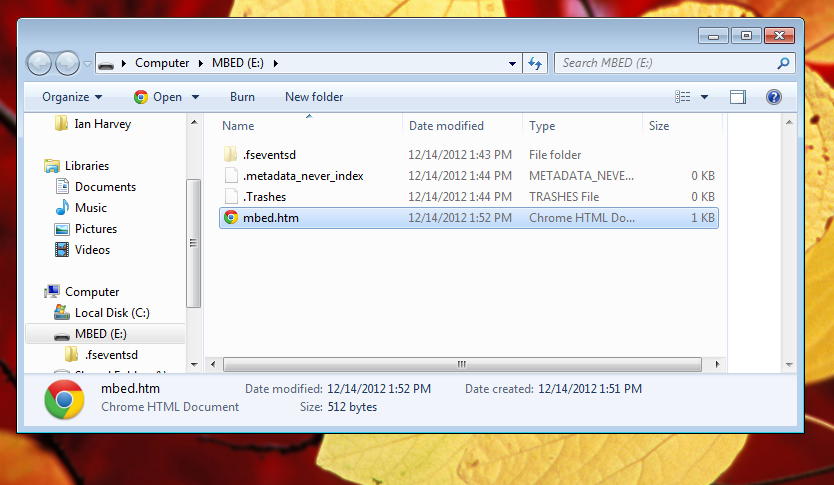Click blank file icon beside .Trashes
834x485 pixels.
pyautogui.click(x=231, y=197)
